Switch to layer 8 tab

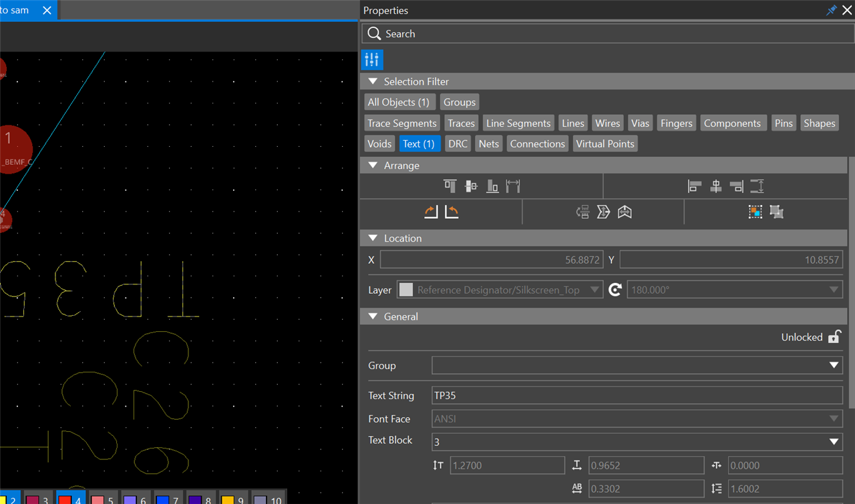coord(200,497)
